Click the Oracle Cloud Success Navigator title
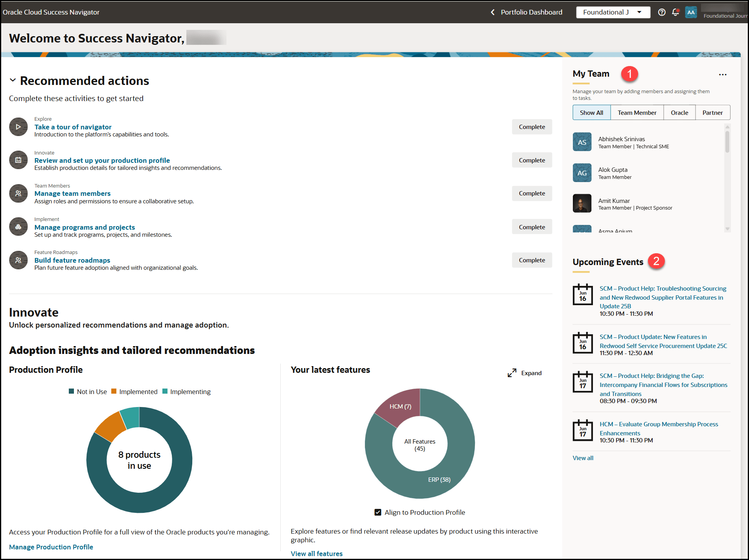Image resolution: width=749 pixels, height=560 pixels. pyautogui.click(x=51, y=12)
